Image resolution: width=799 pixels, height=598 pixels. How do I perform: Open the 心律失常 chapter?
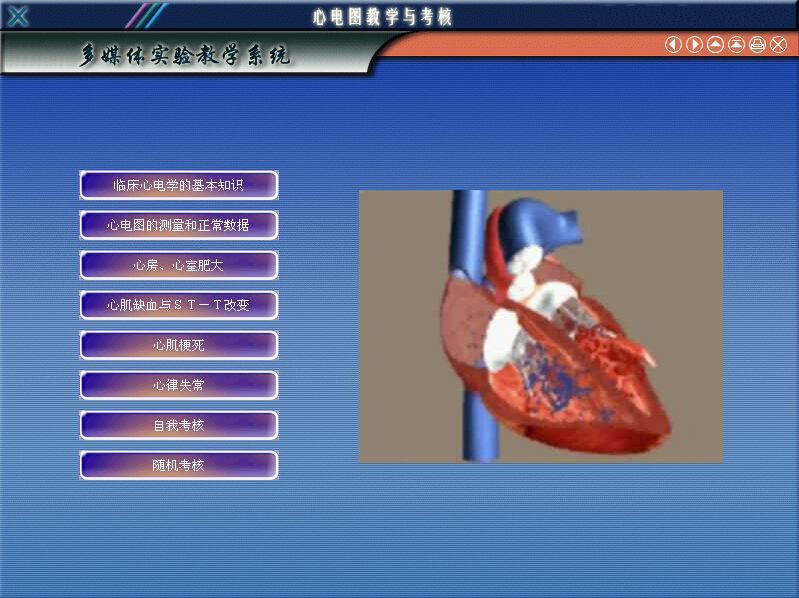[x=179, y=385]
